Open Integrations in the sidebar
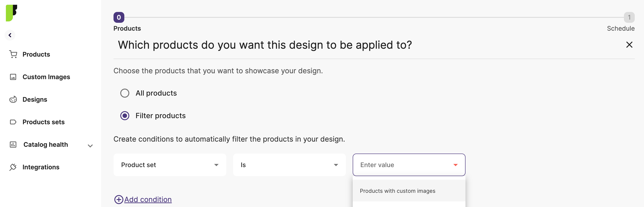The height and width of the screenshot is (207, 644). click(41, 167)
